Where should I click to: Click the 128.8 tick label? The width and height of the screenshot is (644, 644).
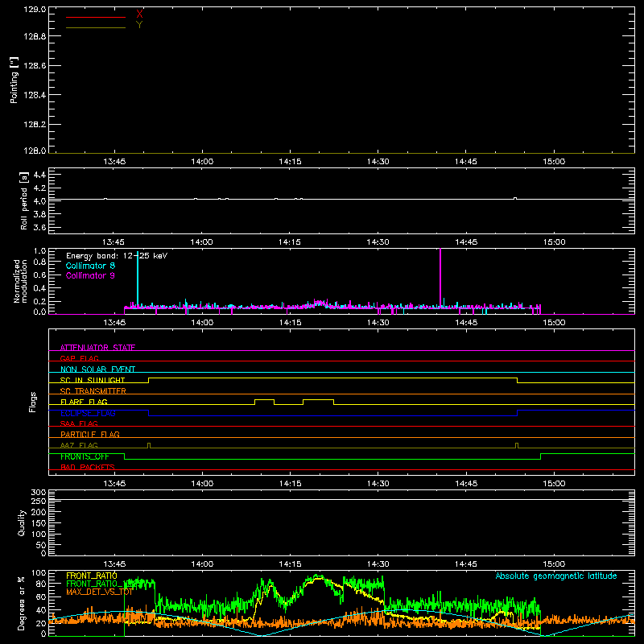point(35,36)
